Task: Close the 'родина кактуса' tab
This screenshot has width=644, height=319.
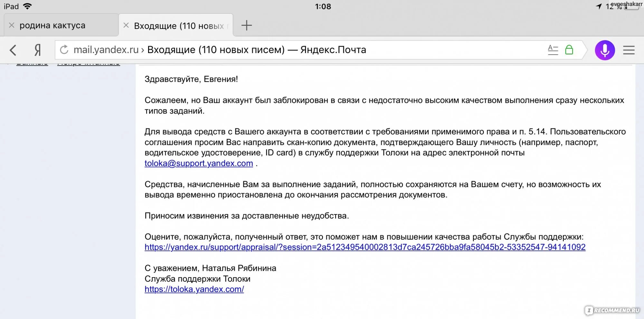Action: 12,25
